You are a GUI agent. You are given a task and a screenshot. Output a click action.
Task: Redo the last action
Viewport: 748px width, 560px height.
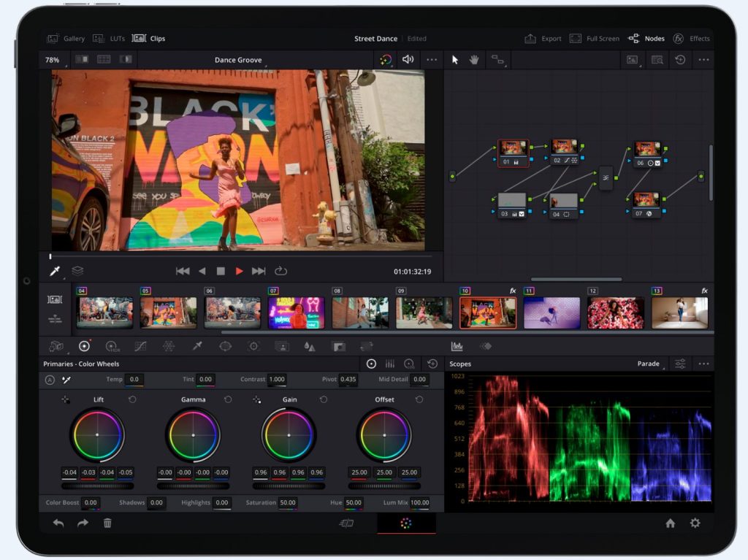pyautogui.click(x=83, y=523)
